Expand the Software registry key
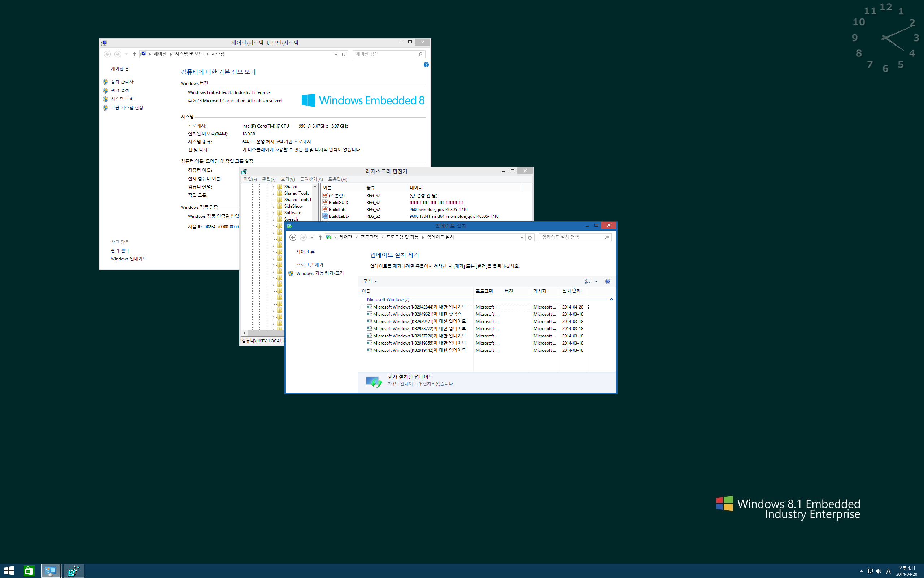This screenshot has height=578, width=924. 273,213
